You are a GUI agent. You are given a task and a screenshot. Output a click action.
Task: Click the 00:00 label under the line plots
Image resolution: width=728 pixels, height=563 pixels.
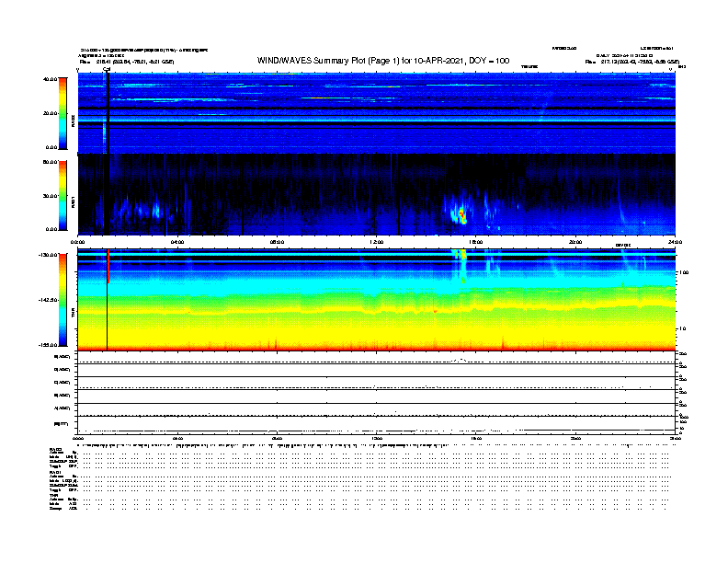coord(78,438)
